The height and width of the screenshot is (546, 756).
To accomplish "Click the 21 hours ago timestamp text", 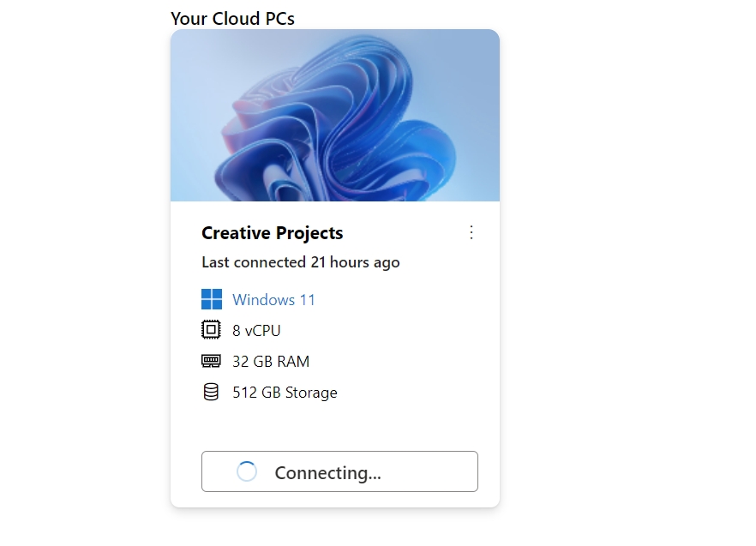I will pos(355,262).
